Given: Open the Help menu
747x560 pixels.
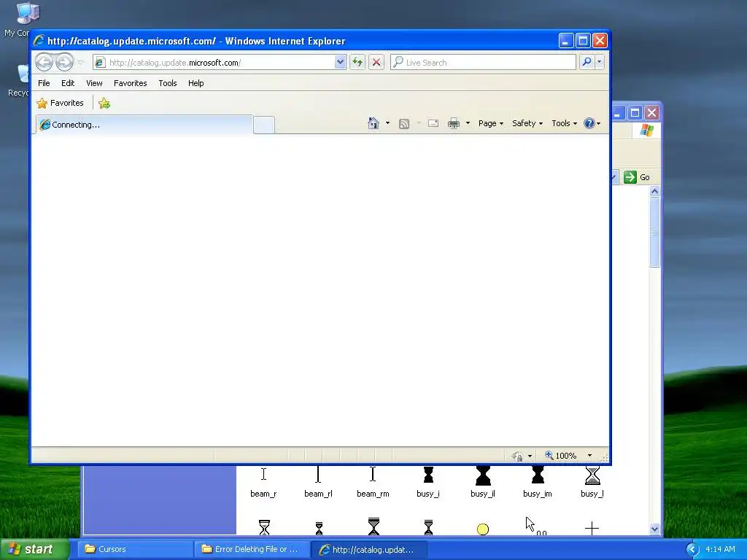Looking at the screenshot, I should point(196,83).
